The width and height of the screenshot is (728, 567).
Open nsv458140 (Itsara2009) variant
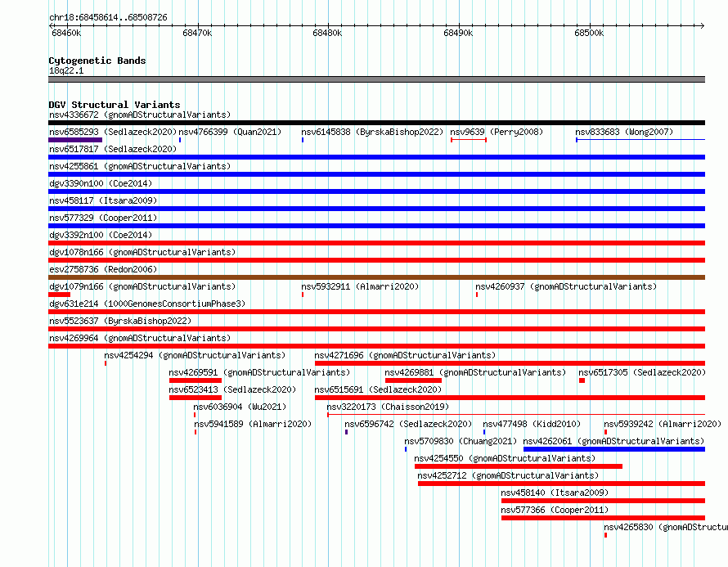point(555,493)
